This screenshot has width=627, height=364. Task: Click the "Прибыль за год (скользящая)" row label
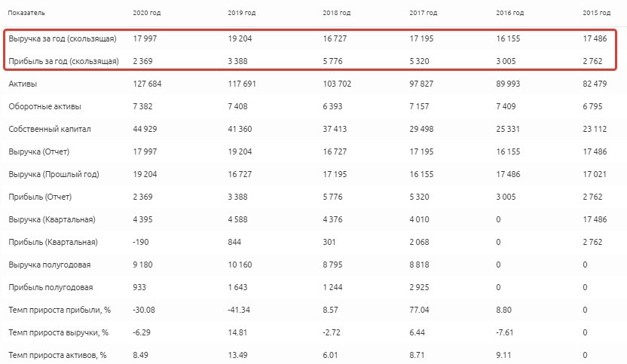coord(63,61)
